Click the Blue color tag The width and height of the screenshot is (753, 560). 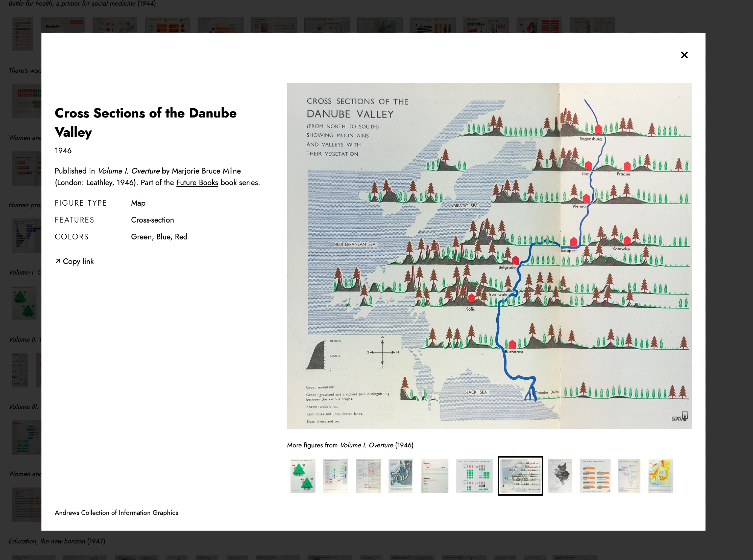point(163,237)
